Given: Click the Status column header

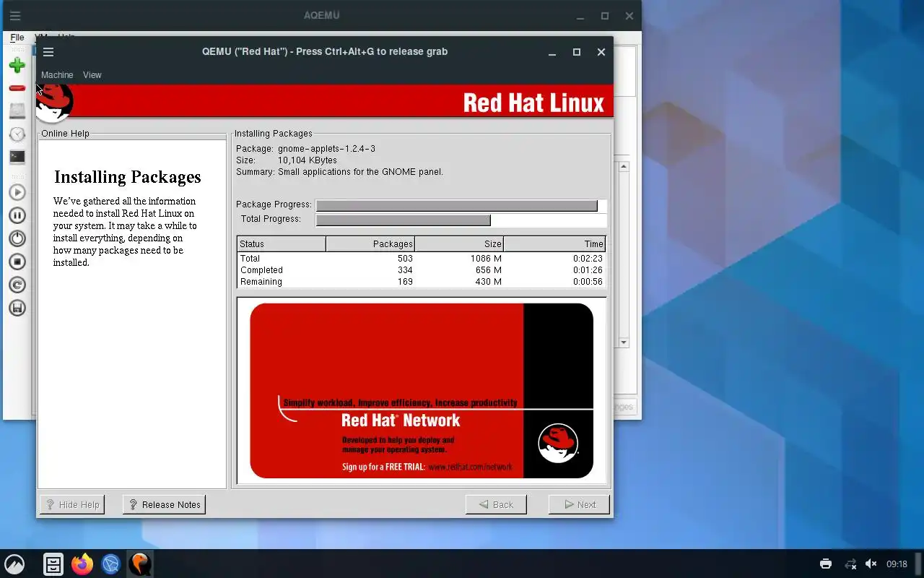Looking at the screenshot, I should click(282, 244).
